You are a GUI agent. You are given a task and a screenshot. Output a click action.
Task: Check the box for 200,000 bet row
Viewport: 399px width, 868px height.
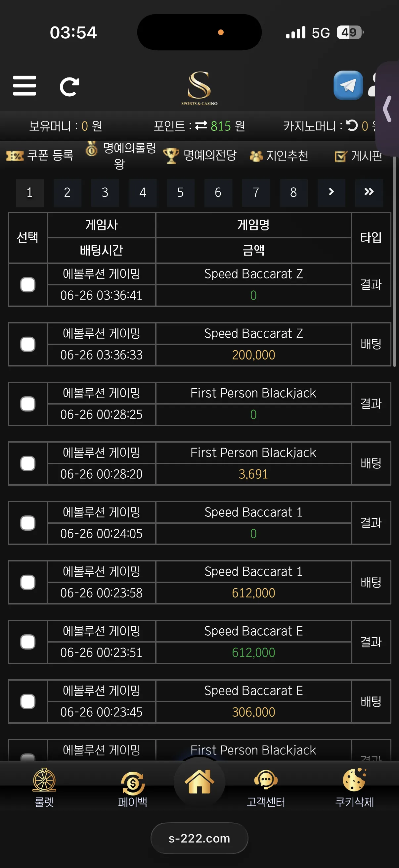(x=27, y=344)
